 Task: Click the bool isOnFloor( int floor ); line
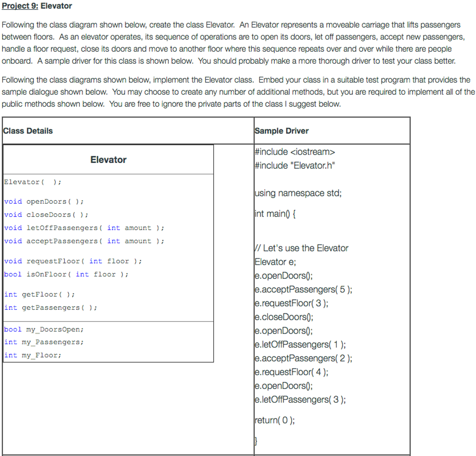click(x=66, y=274)
